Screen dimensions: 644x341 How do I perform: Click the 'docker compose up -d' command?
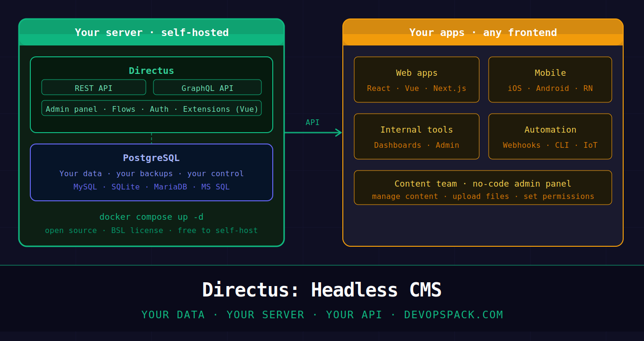coord(152,217)
